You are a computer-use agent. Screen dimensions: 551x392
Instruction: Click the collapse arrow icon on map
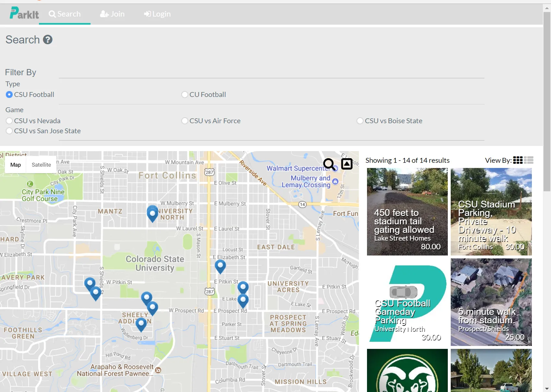pos(347,164)
